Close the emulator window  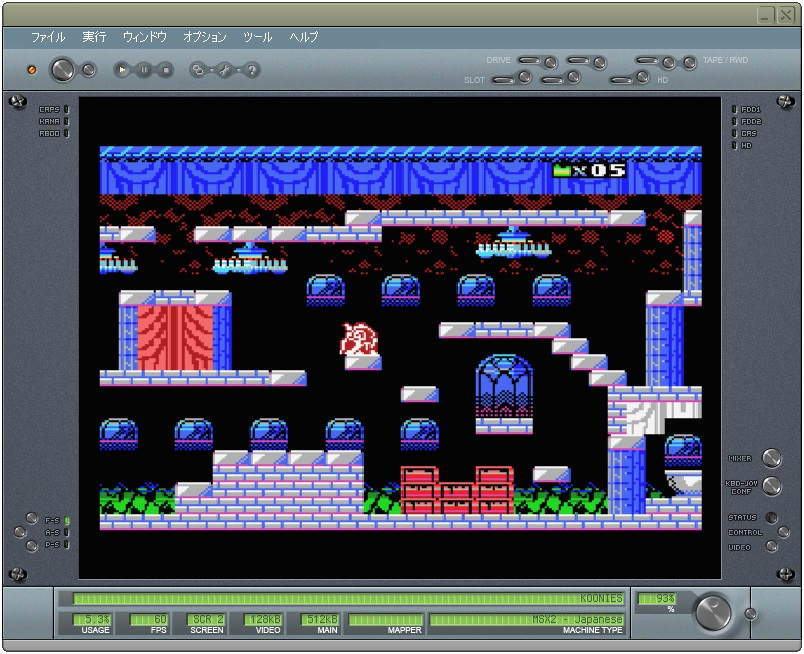tap(786, 15)
